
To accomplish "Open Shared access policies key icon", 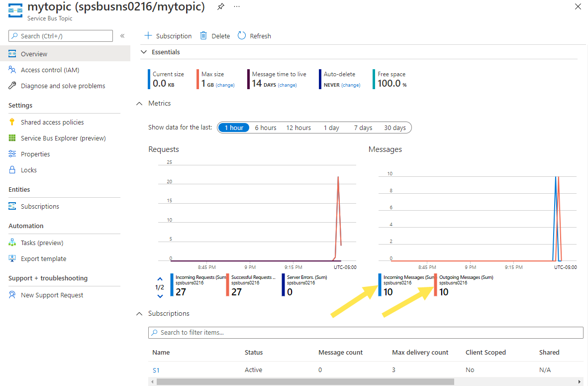I will 12,122.
